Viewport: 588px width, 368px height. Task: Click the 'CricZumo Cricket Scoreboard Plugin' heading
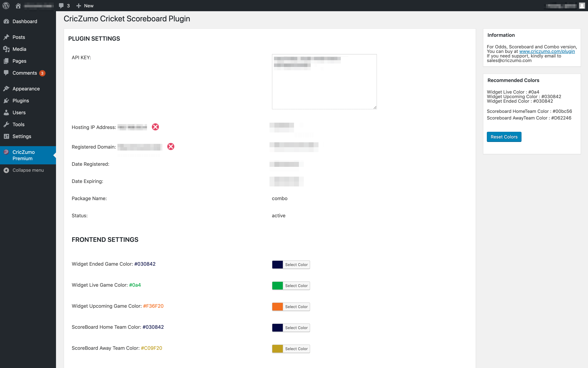(127, 19)
